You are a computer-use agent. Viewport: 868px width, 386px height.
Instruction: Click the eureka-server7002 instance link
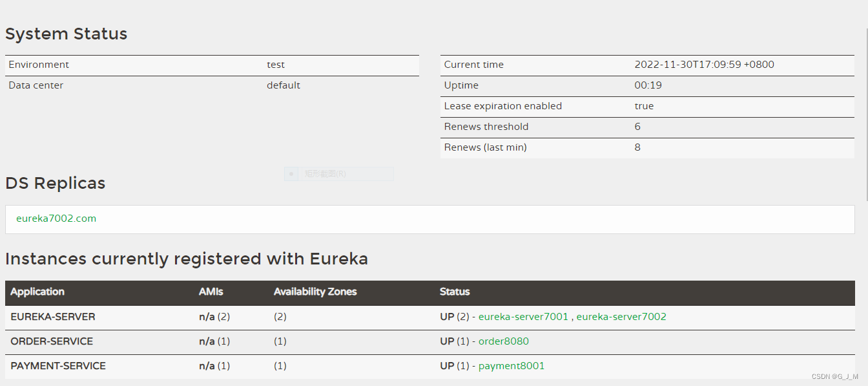[621, 317]
